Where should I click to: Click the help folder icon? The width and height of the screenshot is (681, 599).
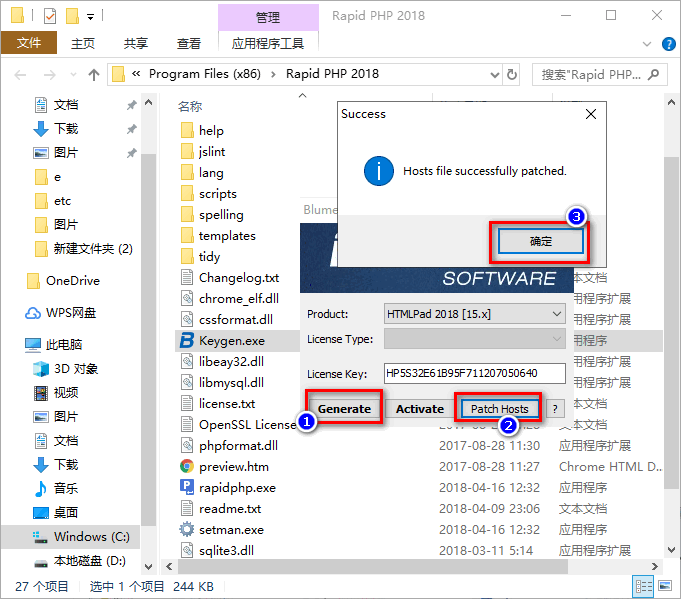click(x=187, y=130)
